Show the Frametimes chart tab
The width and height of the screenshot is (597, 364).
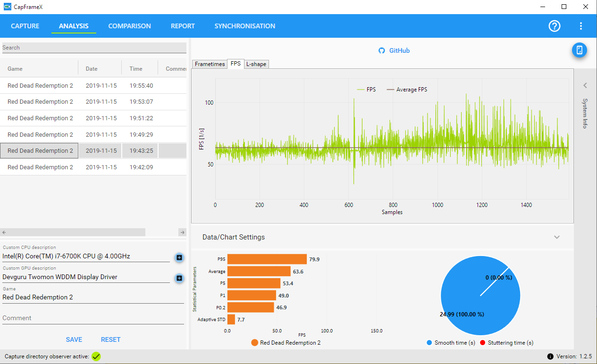(210, 64)
